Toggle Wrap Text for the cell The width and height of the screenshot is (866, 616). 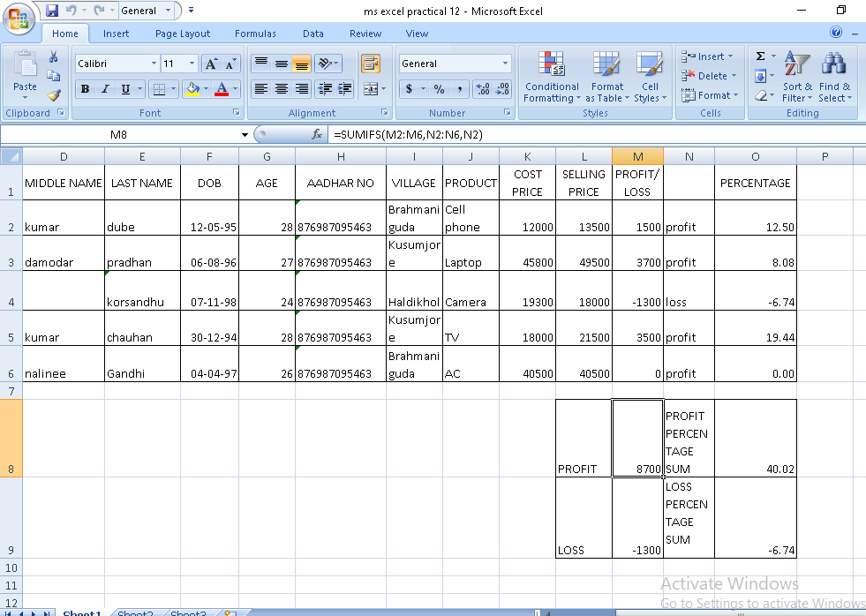[370, 64]
